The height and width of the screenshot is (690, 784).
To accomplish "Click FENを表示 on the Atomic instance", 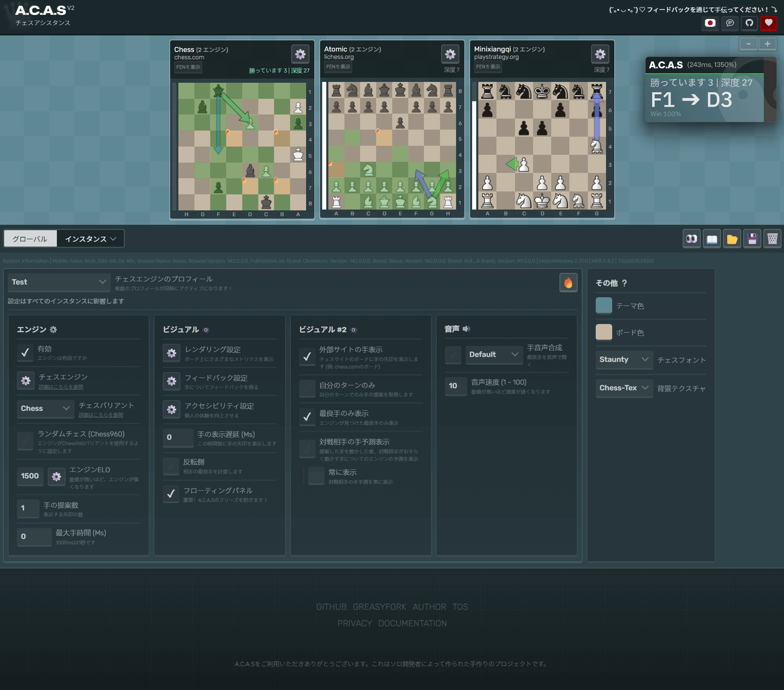I will [338, 67].
